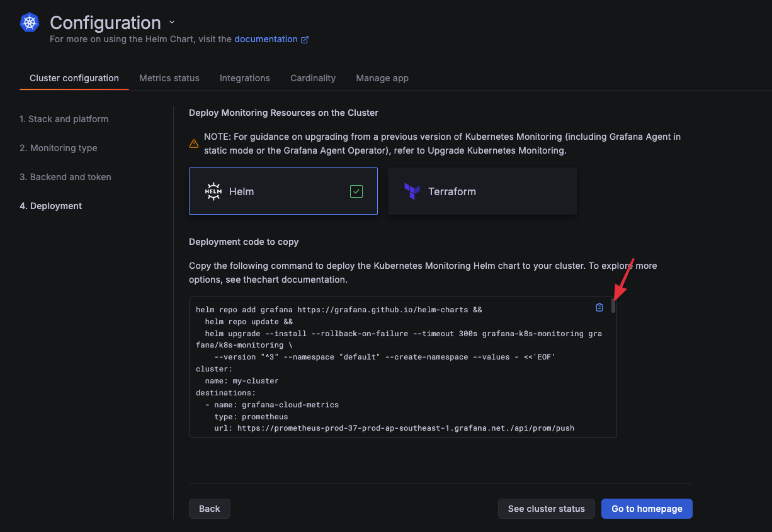
Task: Toggle the green Helm checkmark box
Action: 356,191
